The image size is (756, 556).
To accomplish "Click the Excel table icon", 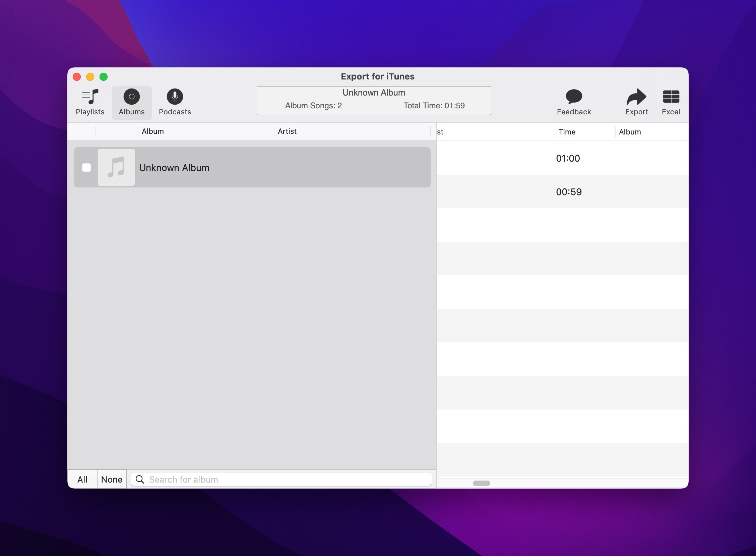I will click(671, 97).
